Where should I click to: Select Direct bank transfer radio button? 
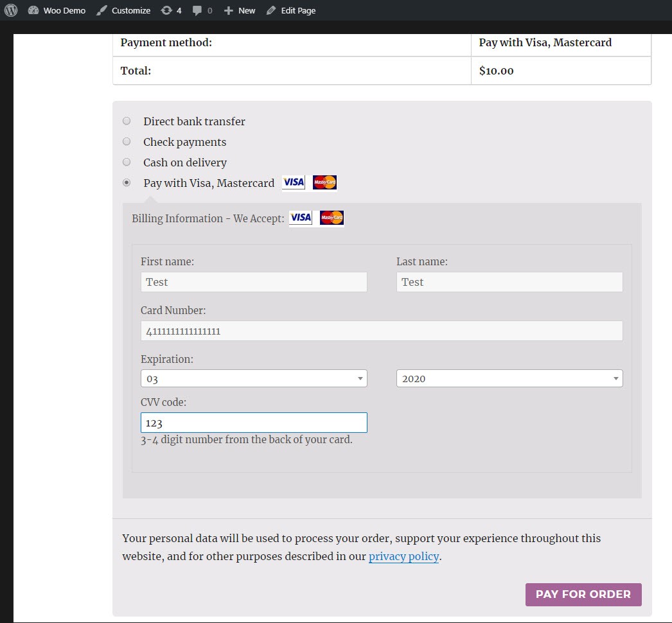127,121
